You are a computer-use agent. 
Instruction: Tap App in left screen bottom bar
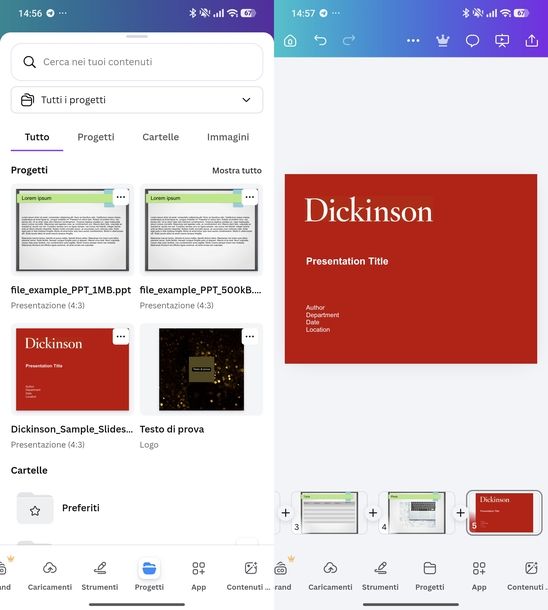[x=198, y=576]
